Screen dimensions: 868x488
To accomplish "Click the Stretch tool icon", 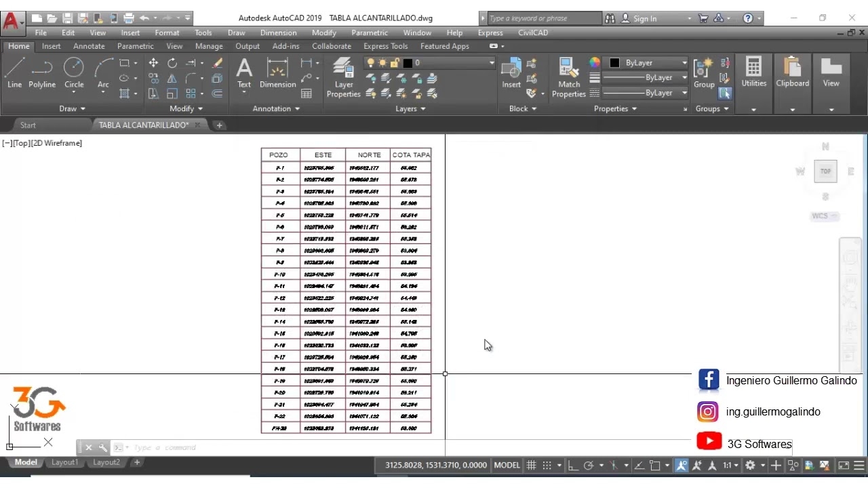I will (x=154, y=94).
